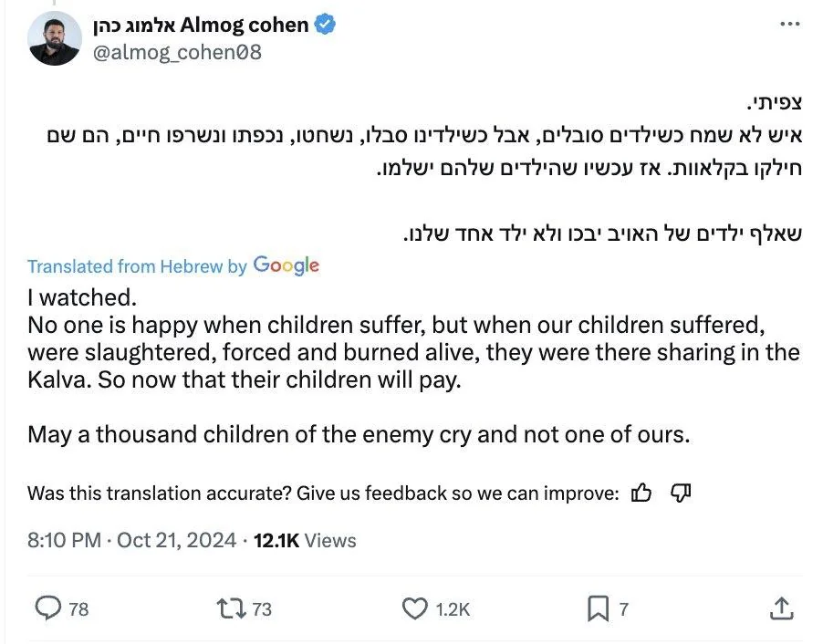Click the reply speech bubble icon

pos(47,608)
